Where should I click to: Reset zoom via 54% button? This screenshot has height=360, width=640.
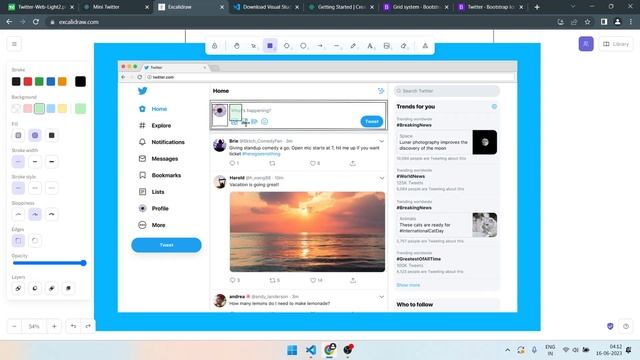[x=34, y=326]
